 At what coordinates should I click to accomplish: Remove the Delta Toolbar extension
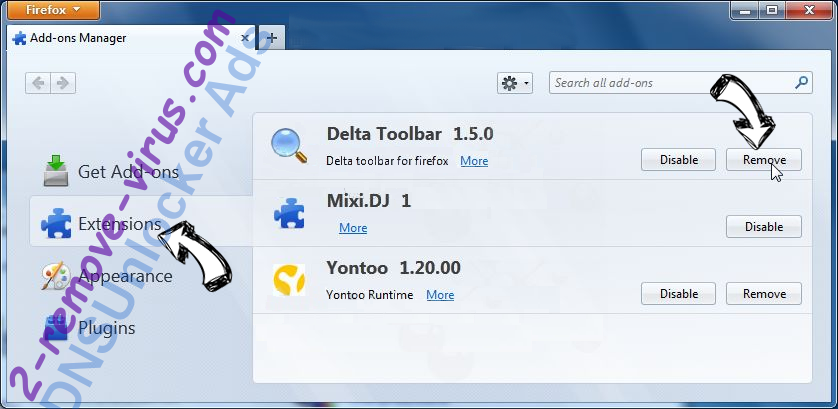pos(764,160)
